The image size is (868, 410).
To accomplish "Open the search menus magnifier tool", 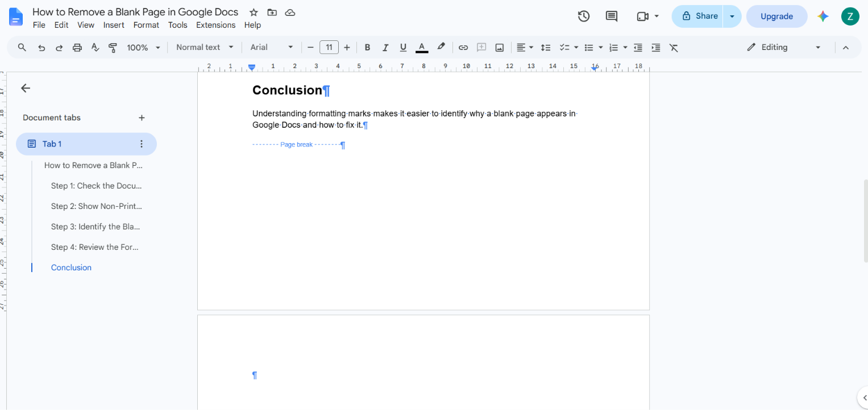I will click(22, 48).
